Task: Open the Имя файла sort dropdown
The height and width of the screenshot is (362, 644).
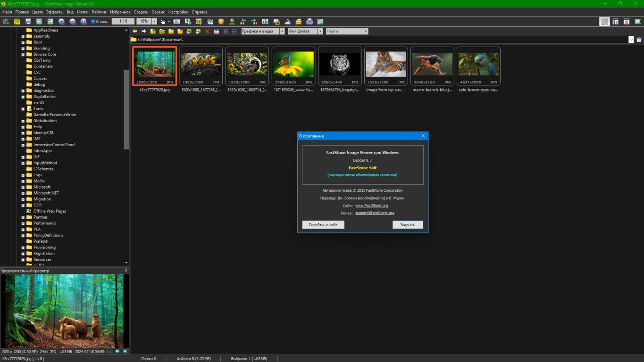Action: 320,32
